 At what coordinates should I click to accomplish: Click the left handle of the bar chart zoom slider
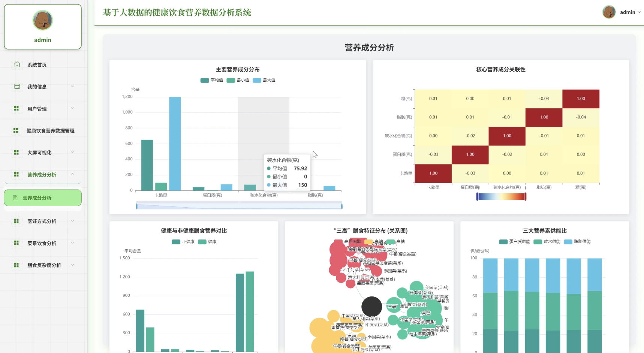pos(136,206)
